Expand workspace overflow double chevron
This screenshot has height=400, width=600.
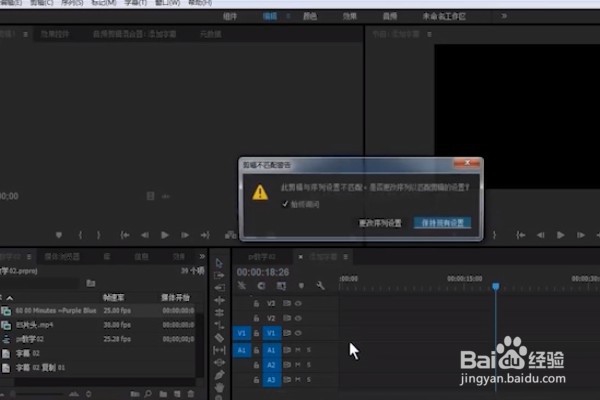[x=504, y=16]
